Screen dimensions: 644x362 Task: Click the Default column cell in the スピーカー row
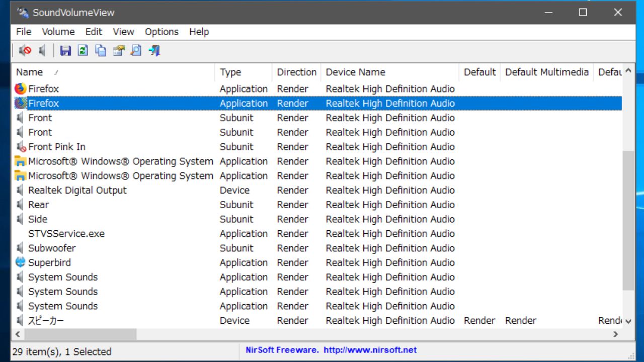pos(479,320)
